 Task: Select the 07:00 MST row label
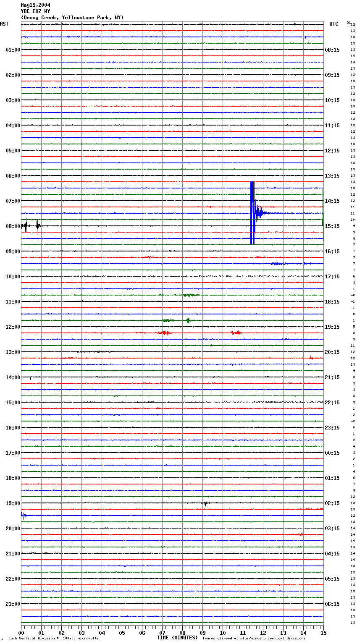(x=13, y=201)
